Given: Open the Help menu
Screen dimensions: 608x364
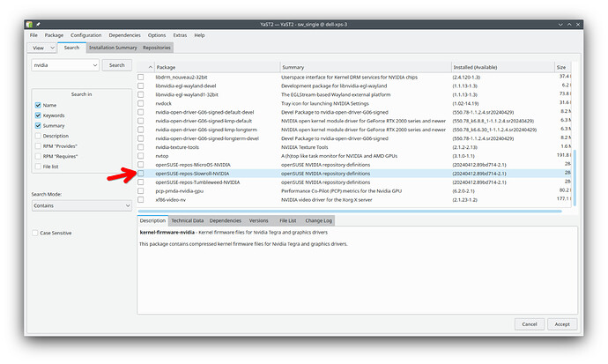Looking at the screenshot, I should pyautogui.click(x=199, y=35).
